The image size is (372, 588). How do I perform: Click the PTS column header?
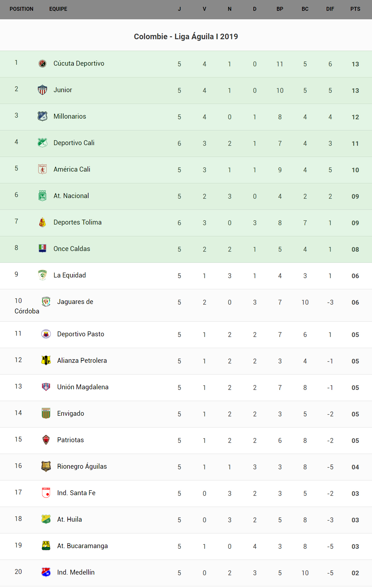tap(355, 9)
